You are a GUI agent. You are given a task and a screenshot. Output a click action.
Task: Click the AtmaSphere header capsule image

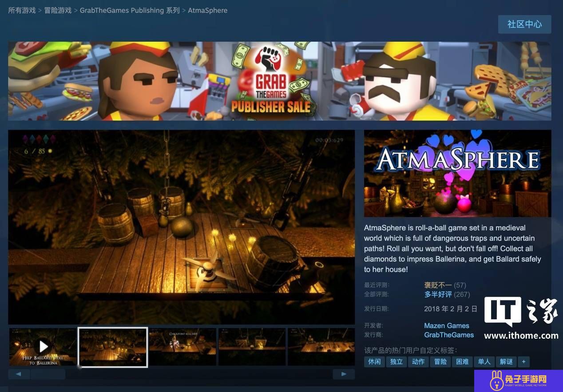coord(457,173)
